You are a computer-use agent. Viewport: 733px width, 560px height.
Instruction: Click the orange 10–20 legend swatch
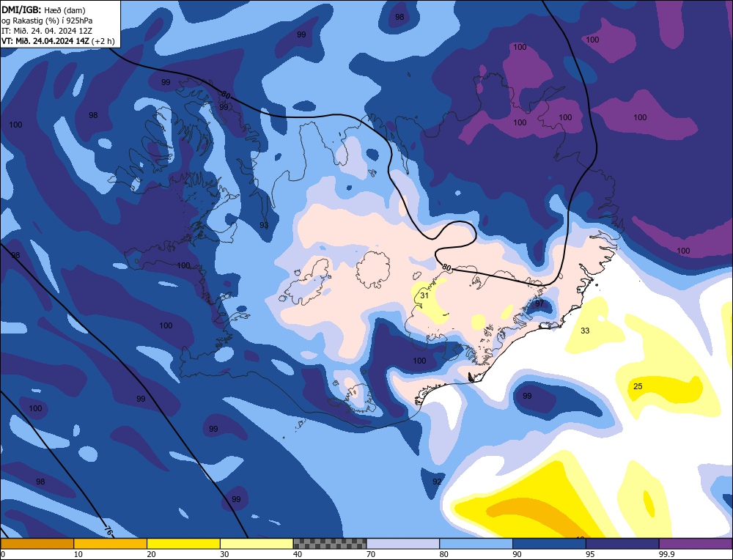111,544
